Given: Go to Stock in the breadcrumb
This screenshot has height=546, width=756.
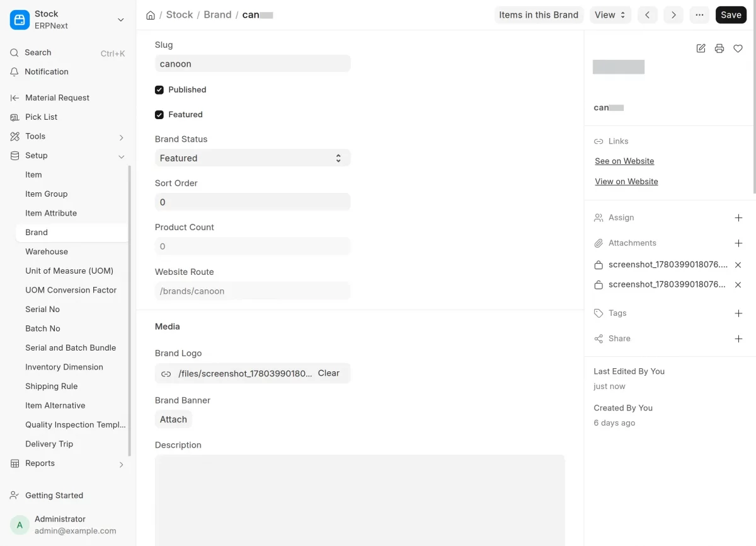Looking at the screenshot, I should tap(180, 15).
